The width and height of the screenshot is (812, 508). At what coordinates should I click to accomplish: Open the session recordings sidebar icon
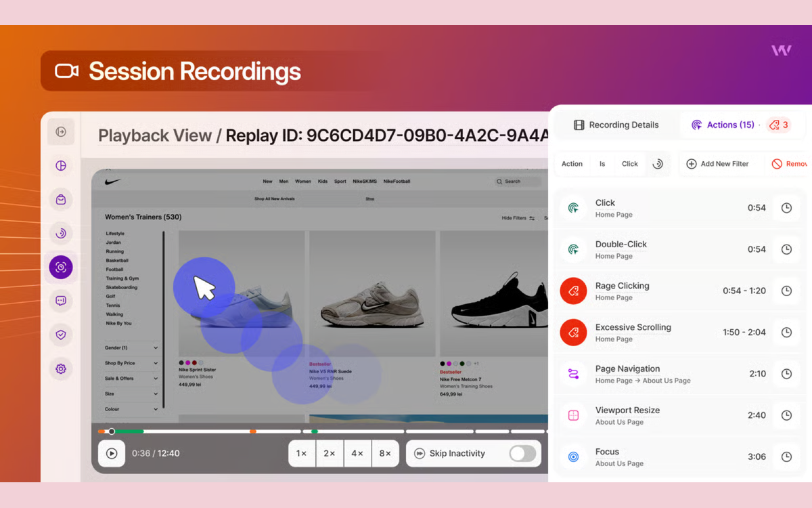pos(61,268)
